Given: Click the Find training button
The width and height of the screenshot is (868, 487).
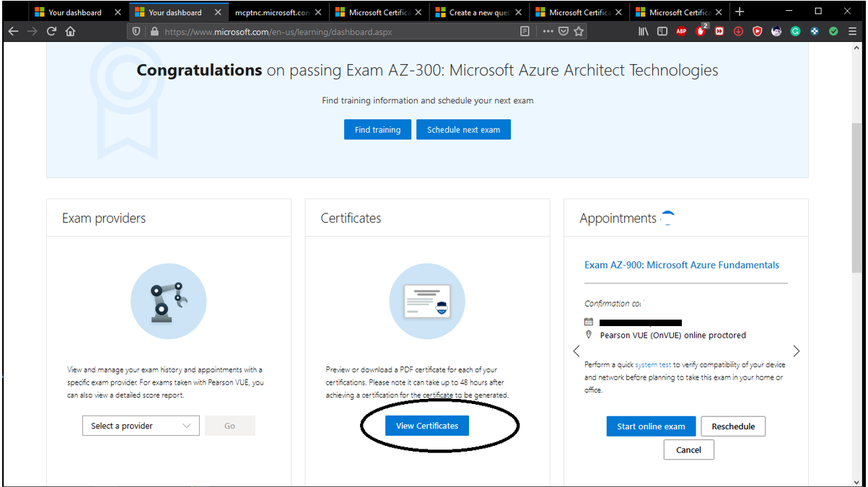Looking at the screenshot, I should click(377, 130).
